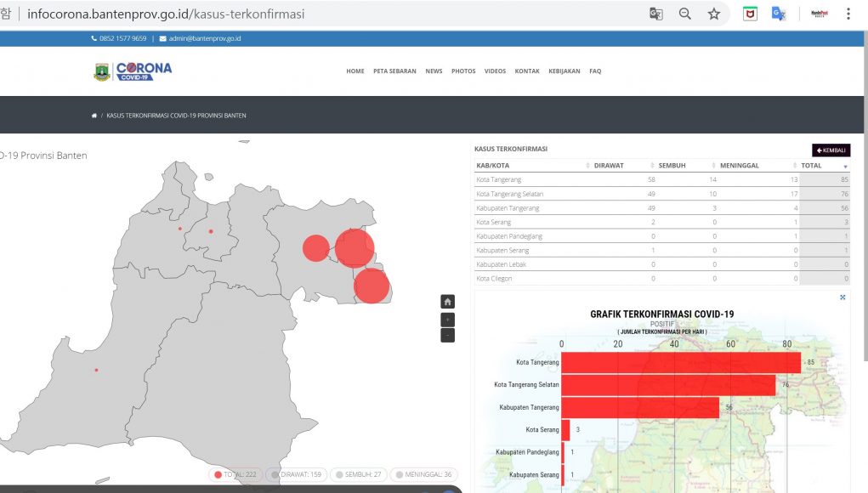Click the breadcrumb home icon

[x=94, y=116]
